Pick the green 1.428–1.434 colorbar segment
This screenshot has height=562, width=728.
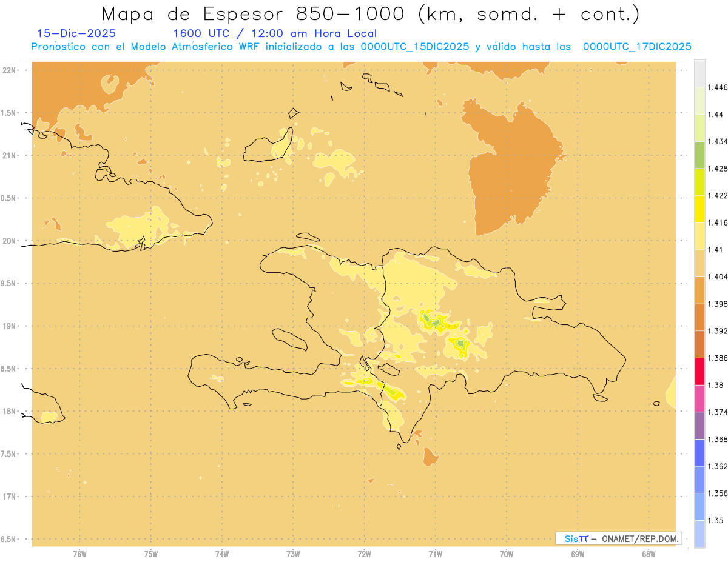[x=700, y=155]
